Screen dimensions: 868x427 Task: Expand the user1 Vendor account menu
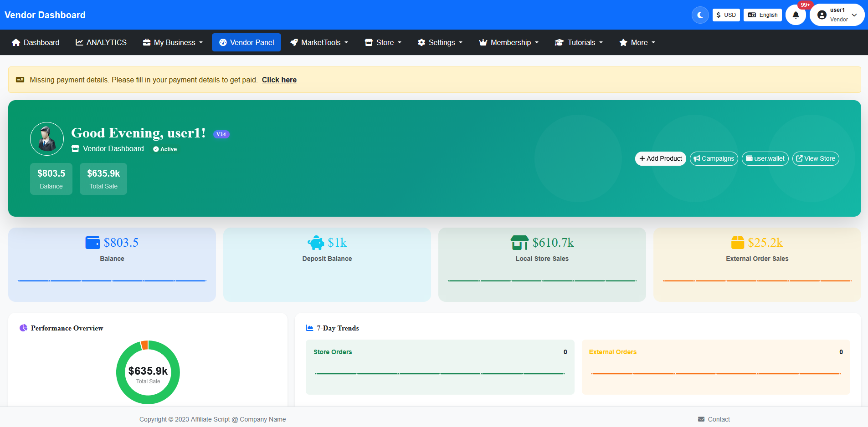coord(837,15)
